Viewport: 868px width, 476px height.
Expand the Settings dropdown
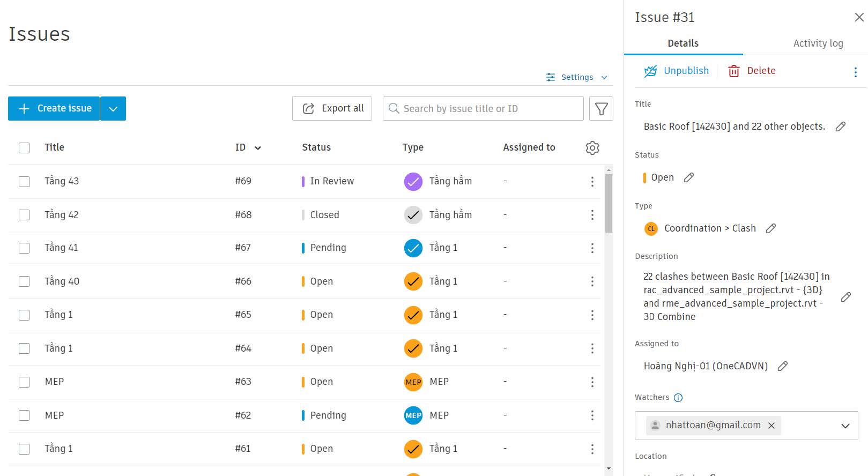[x=576, y=77]
